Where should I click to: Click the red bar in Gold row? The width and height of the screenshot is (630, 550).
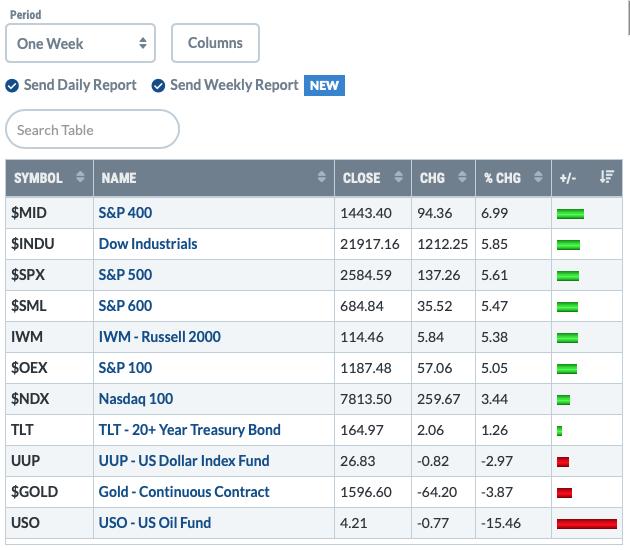coord(564,493)
